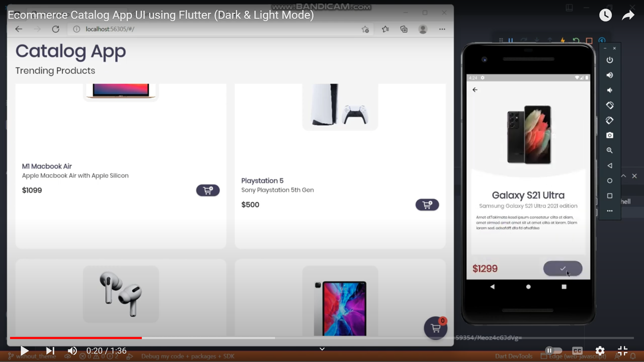Rotate the emulator left
This screenshot has height=362, width=644.
pyautogui.click(x=610, y=105)
